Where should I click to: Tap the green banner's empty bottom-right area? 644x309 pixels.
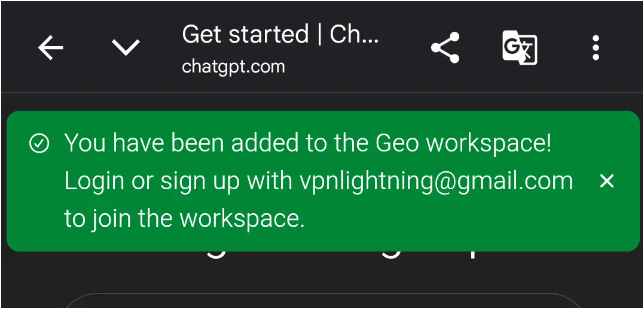tap(493, 224)
